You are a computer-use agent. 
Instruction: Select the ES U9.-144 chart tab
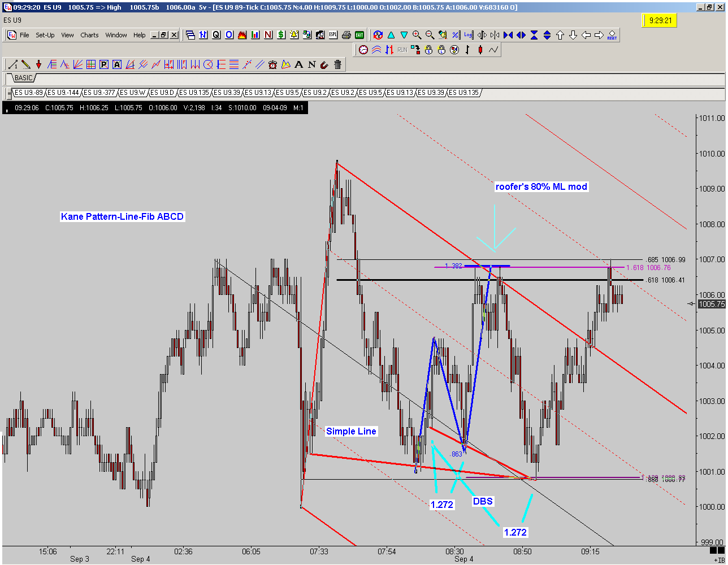tap(64, 93)
